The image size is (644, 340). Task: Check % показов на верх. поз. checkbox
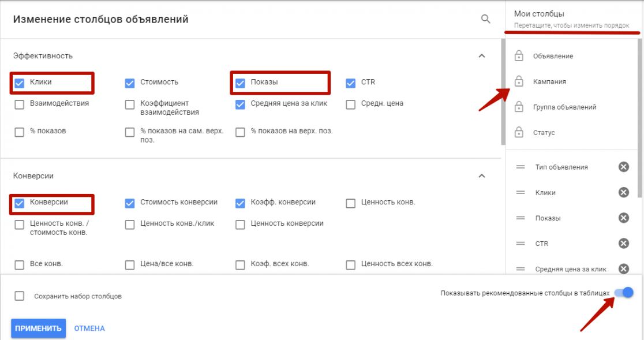point(240,132)
